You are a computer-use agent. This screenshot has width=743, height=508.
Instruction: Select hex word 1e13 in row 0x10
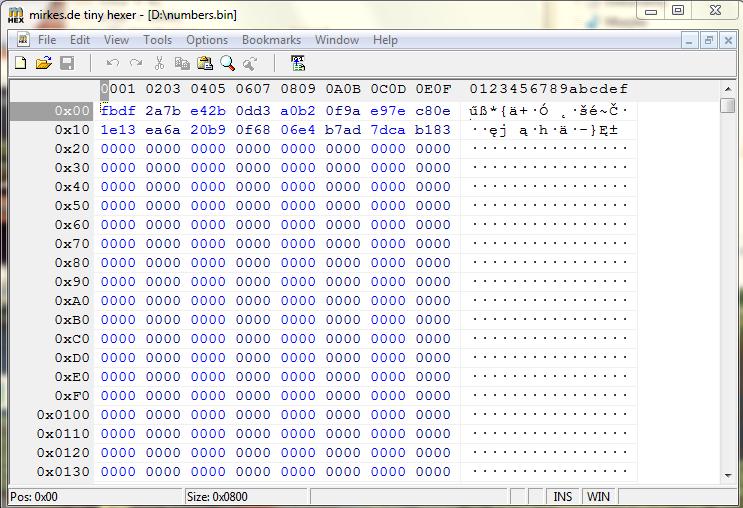[118, 130]
